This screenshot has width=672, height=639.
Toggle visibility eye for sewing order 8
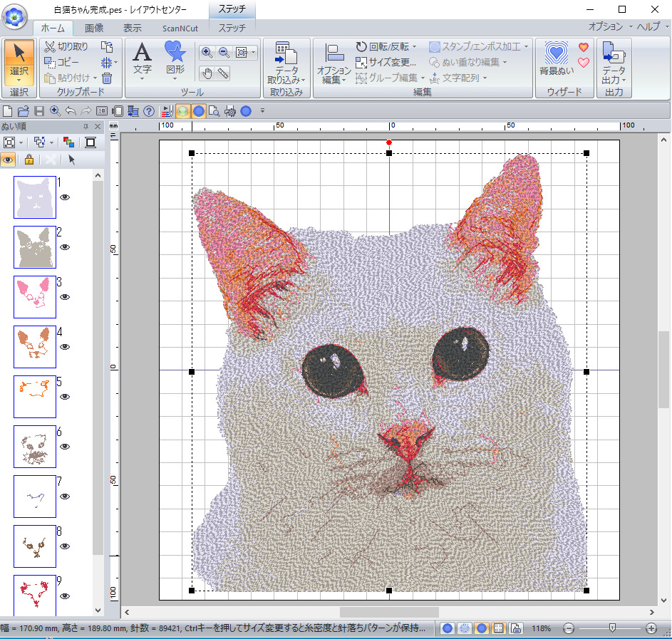click(x=65, y=546)
